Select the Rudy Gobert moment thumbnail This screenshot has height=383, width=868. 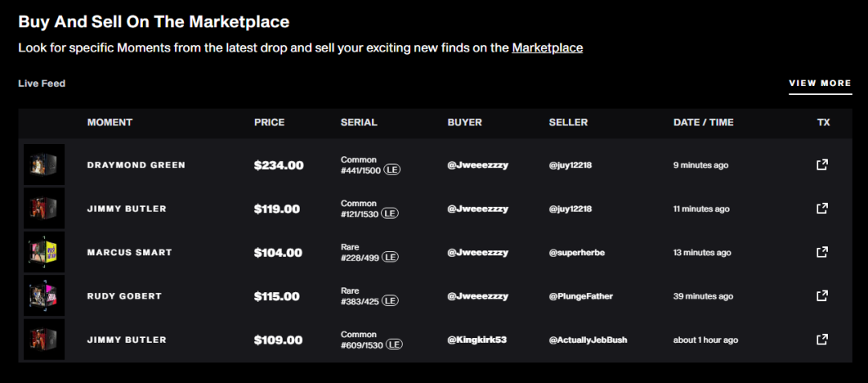point(44,296)
